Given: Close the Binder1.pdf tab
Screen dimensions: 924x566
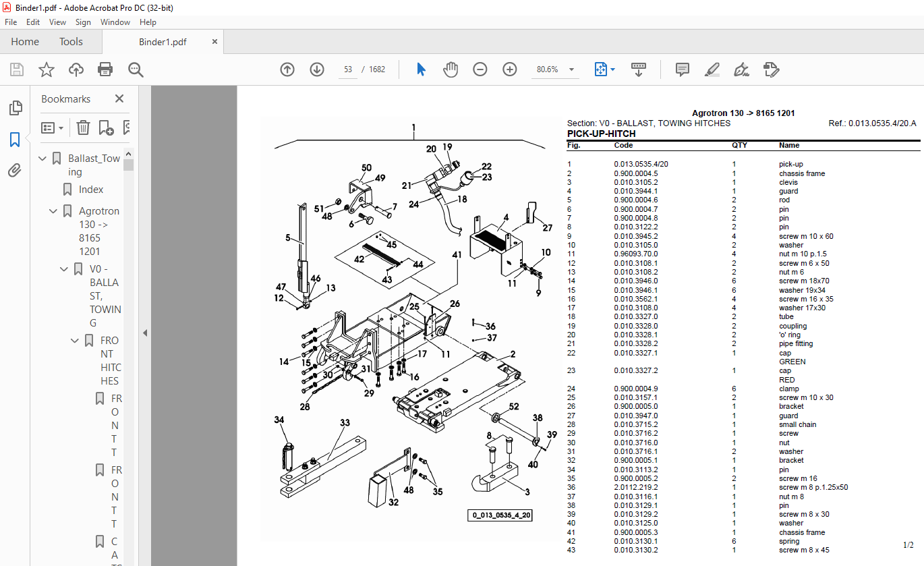Looking at the screenshot, I should [215, 42].
